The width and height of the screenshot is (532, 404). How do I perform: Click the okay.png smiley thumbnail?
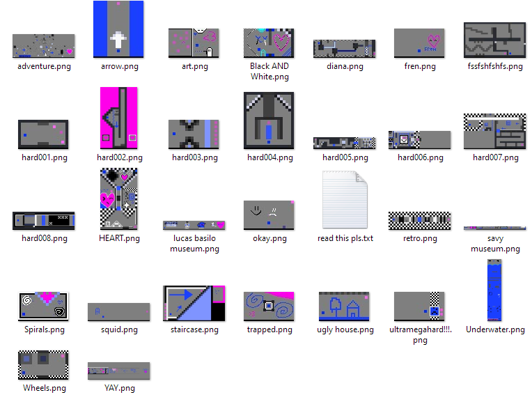269,215
